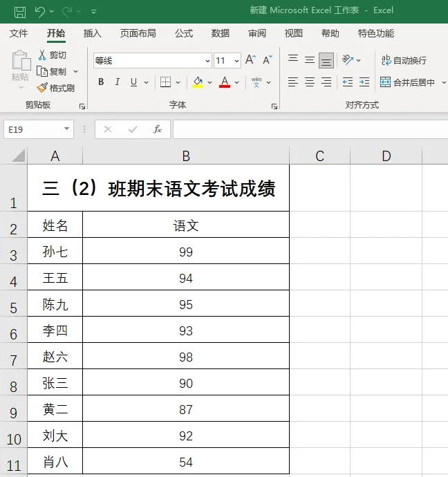
Task: Click inside the formula bar input
Action: tap(310, 129)
